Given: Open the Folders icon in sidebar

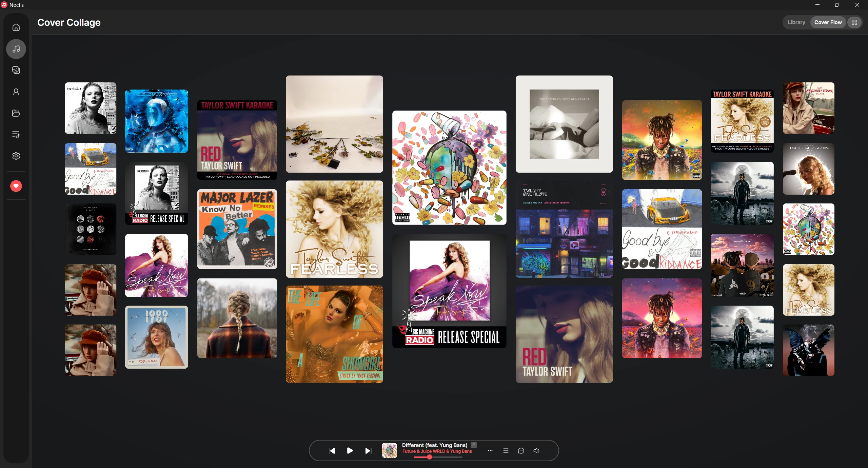Looking at the screenshot, I should [x=16, y=113].
